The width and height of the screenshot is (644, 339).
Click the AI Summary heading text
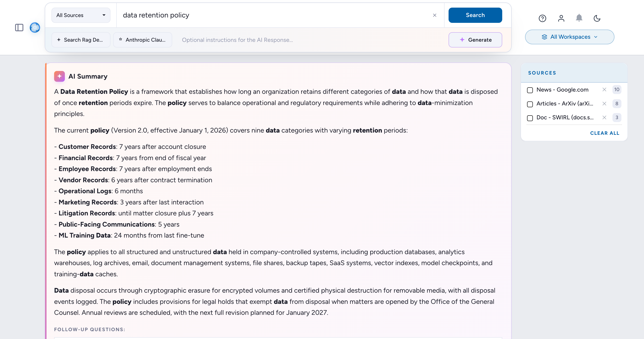(x=88, y=76)
